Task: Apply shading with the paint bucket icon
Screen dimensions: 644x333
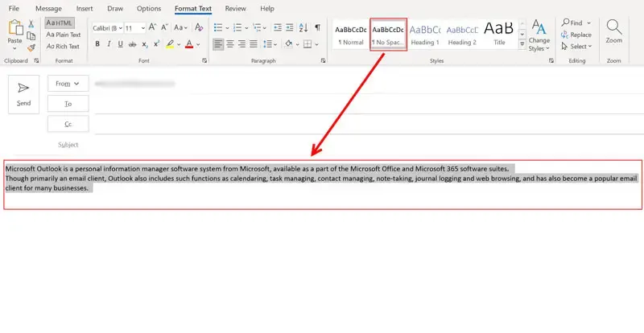Action: [289, 43]
